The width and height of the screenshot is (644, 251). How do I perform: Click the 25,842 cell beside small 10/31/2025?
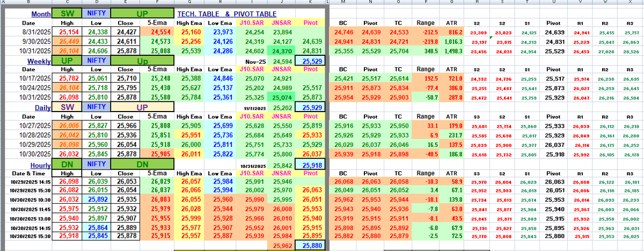282,165
